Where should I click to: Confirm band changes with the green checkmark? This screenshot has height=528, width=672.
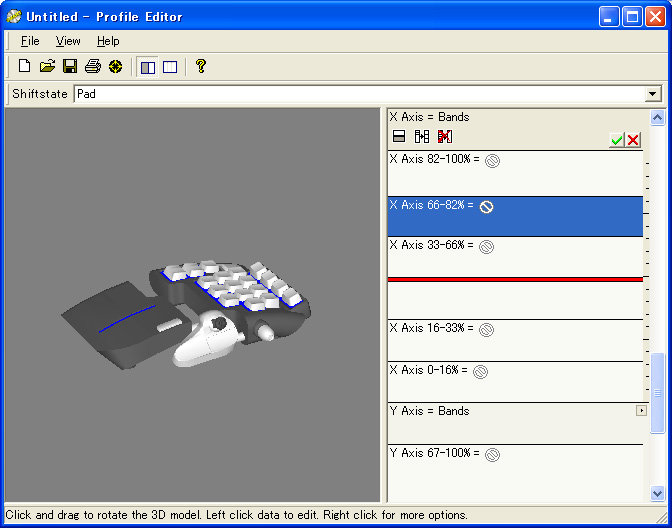click(617, 140)
